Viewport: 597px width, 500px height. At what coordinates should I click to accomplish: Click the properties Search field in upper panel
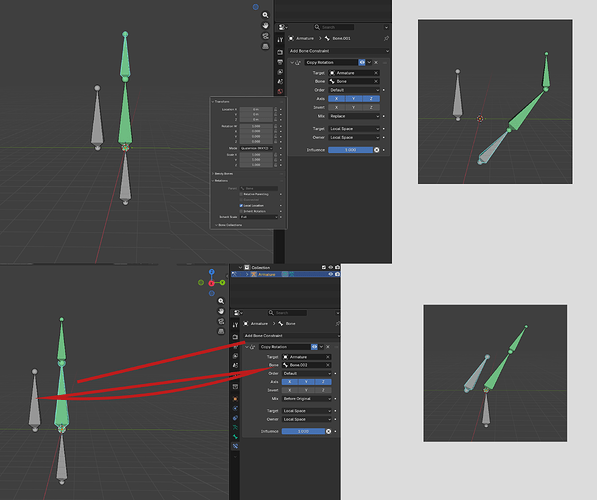coord(334,27)
